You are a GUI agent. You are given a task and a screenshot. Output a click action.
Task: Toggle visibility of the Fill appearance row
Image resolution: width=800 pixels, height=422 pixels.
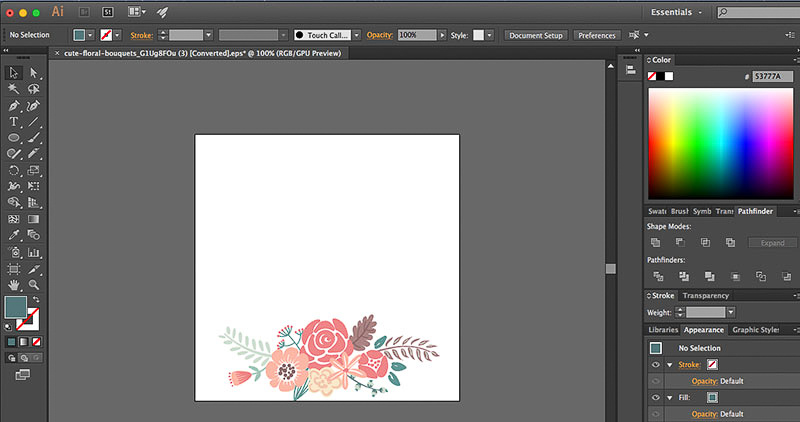coord(656,398)
